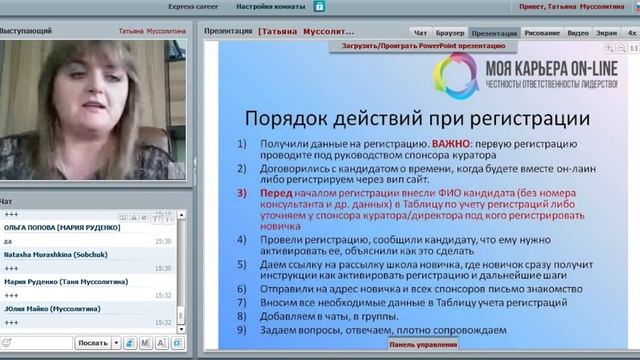
Task: Click the first faded icon atop chat log
Action: click(123, 218)
